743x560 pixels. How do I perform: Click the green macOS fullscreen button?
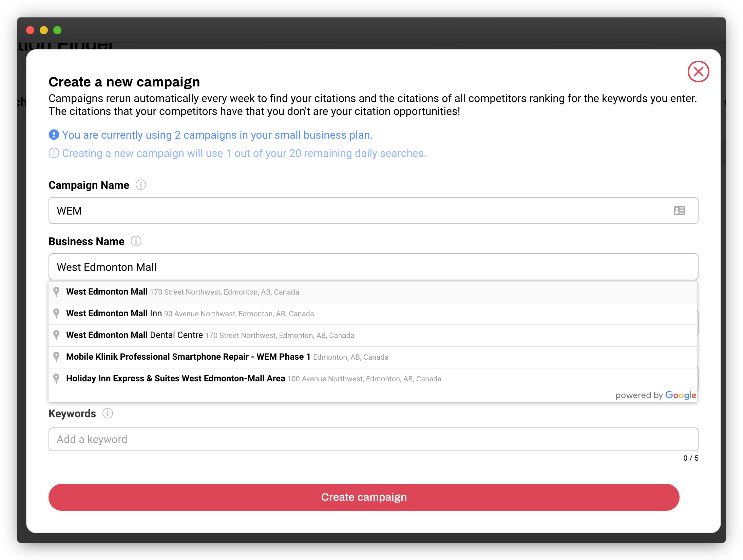57,30
